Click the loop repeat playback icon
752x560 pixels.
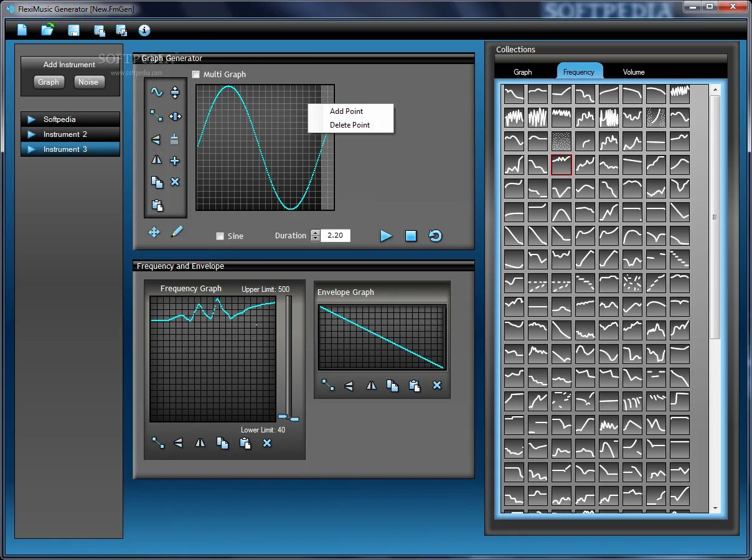(435, 236)
